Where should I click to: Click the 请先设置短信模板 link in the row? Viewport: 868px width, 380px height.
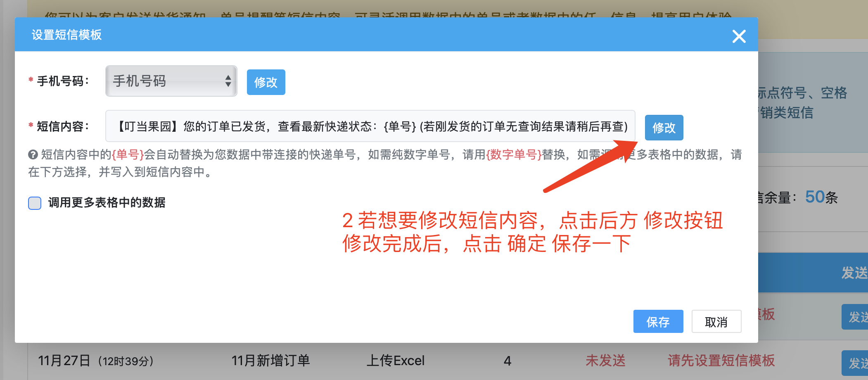721,360
